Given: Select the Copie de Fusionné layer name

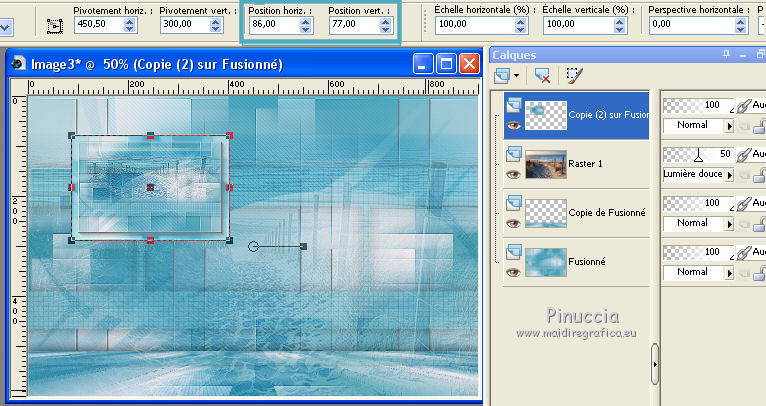Looking at the screenshot, I should point(607,213).
